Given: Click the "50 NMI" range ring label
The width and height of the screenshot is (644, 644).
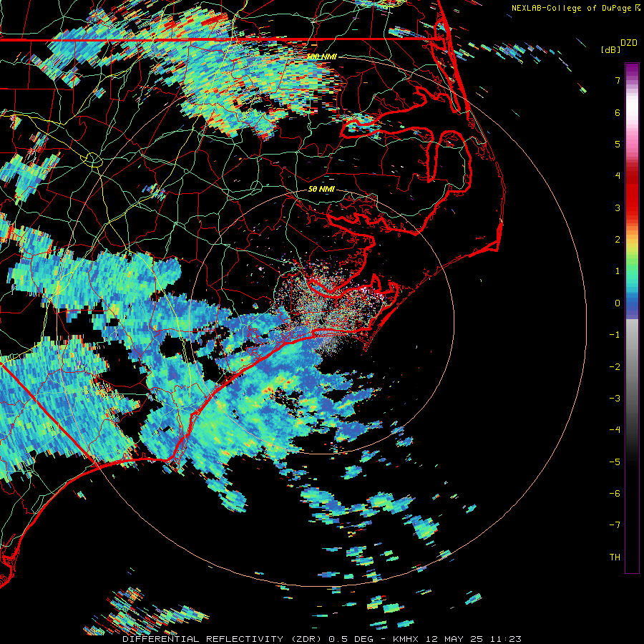Looking at the screenshot, I should coord(321,189).
